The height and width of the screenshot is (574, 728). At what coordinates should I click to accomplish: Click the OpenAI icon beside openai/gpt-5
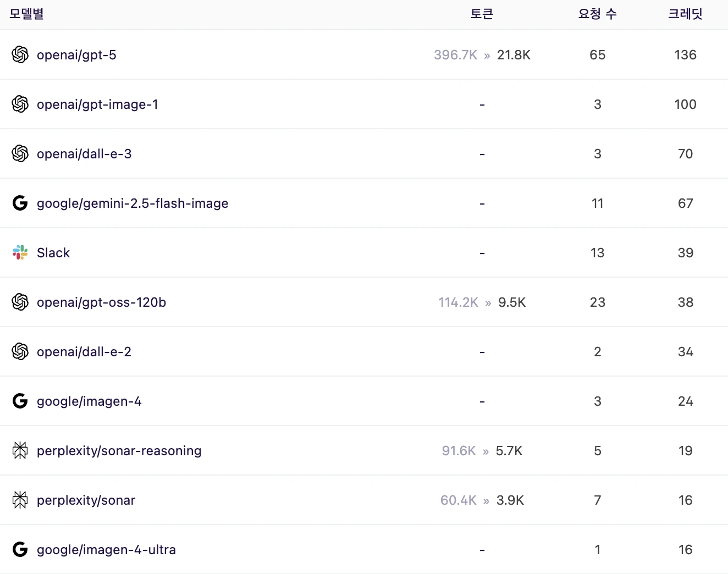[x=20, y=54]
